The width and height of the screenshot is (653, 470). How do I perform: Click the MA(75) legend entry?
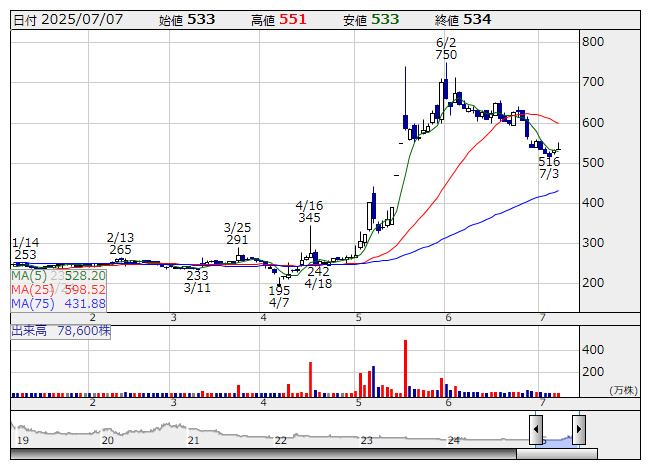(58, 303)
